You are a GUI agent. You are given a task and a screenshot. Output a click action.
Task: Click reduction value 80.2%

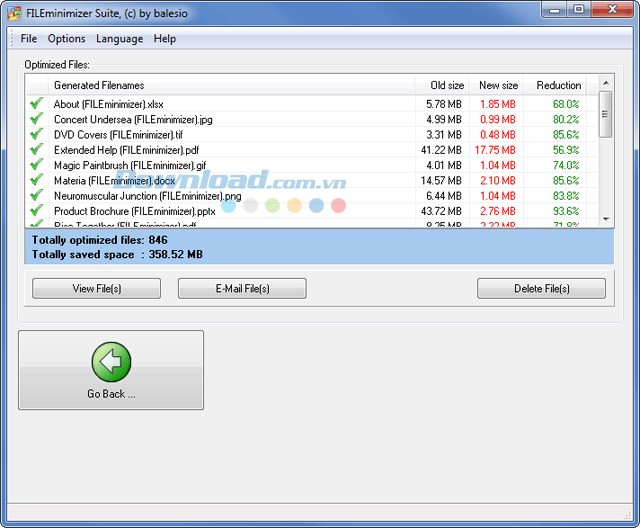tap(566, 119)
